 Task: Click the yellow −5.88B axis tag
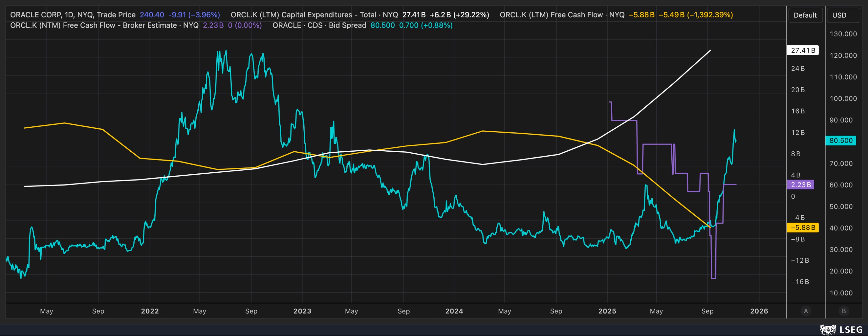803,227
